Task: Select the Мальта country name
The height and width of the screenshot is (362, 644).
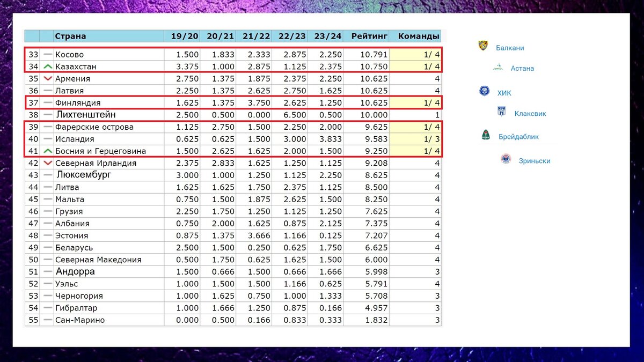Action: tap(70, 199)
